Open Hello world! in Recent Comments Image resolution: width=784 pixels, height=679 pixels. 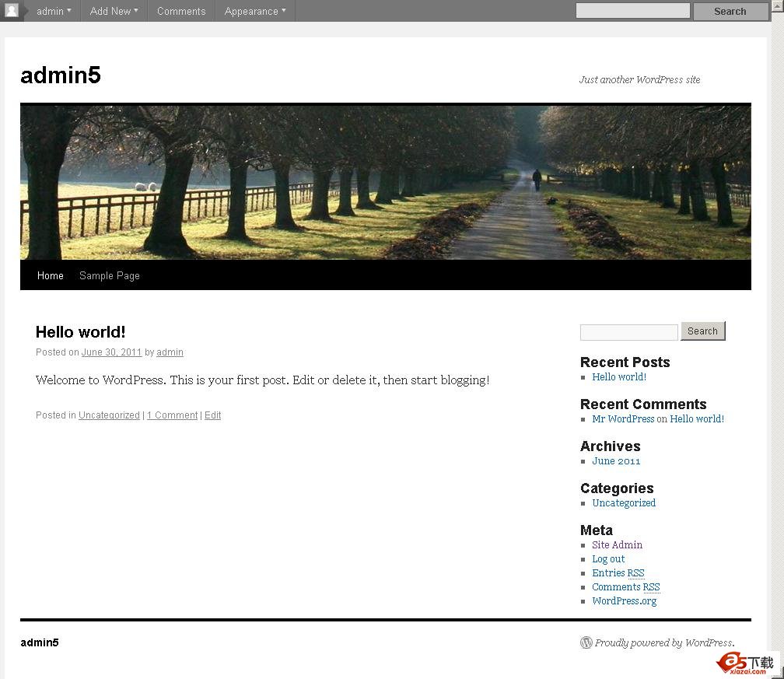[697, 419]
